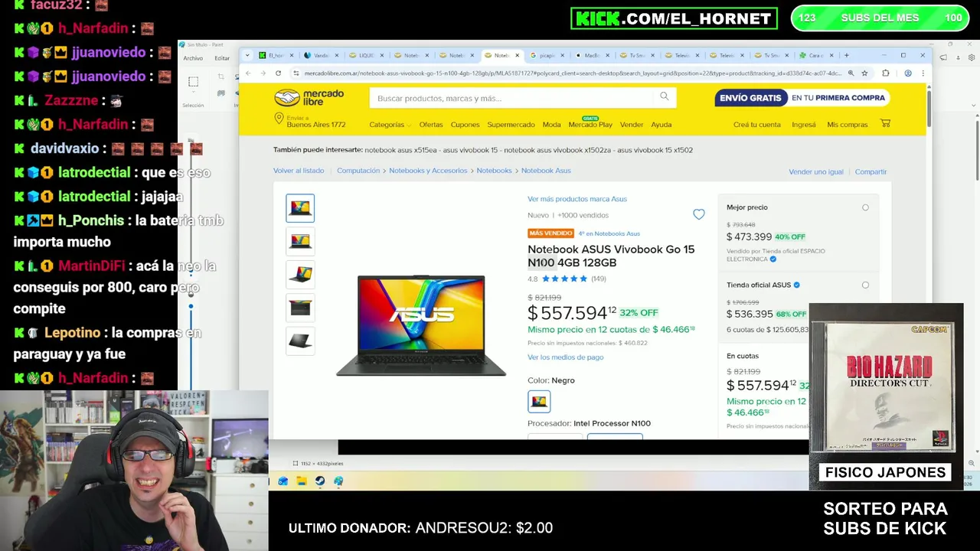Open the shopping cart icon

pos(885,124)
